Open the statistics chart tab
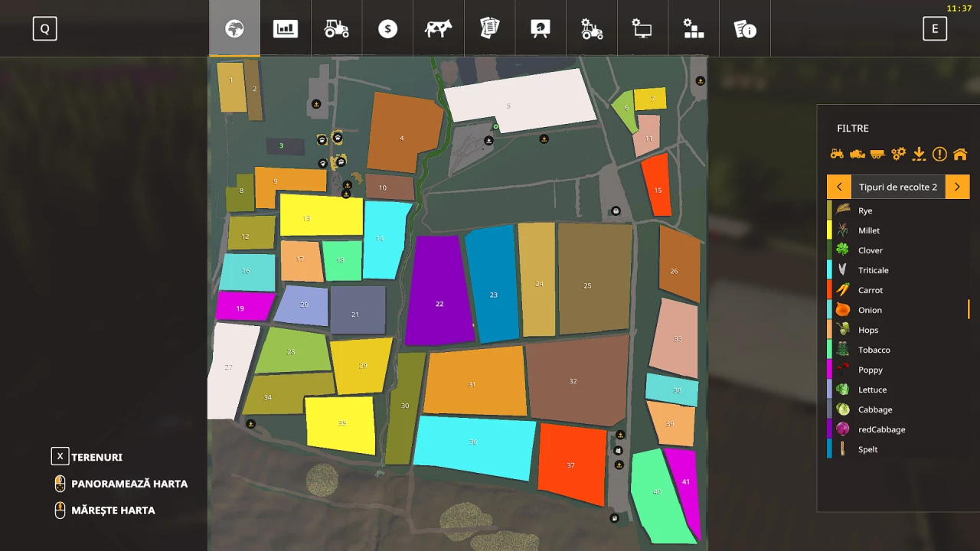This screenshot has width=980, height=551. (x=285, y=28)
